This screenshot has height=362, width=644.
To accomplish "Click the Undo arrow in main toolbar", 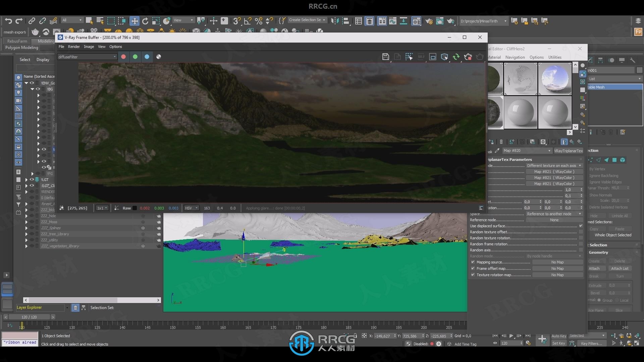I will [8, 21].
